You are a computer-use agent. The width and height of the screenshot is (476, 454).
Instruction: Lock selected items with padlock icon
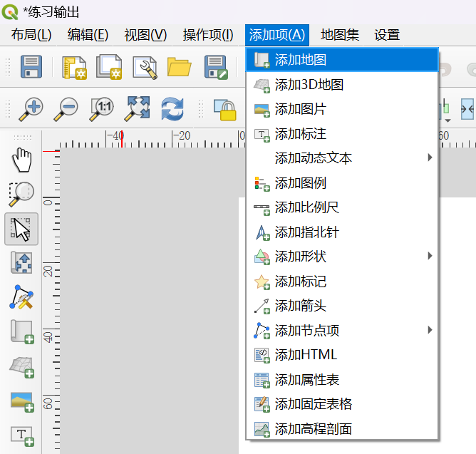(225, 110)
